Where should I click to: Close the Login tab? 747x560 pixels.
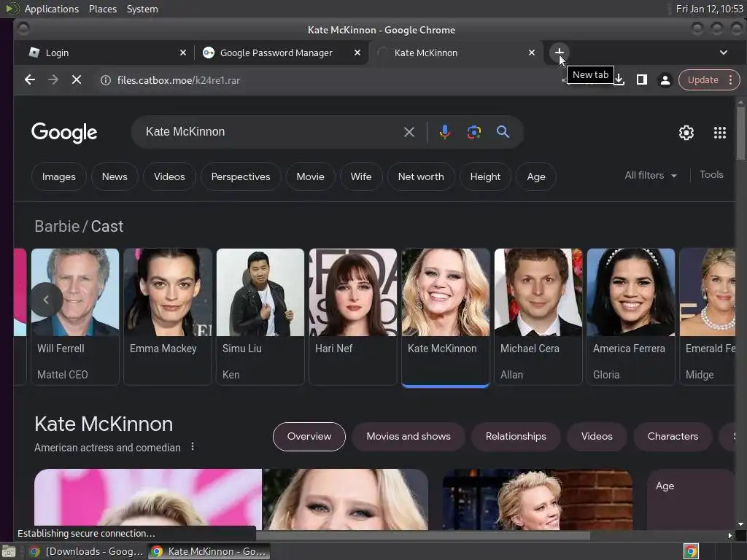point(183,52)
